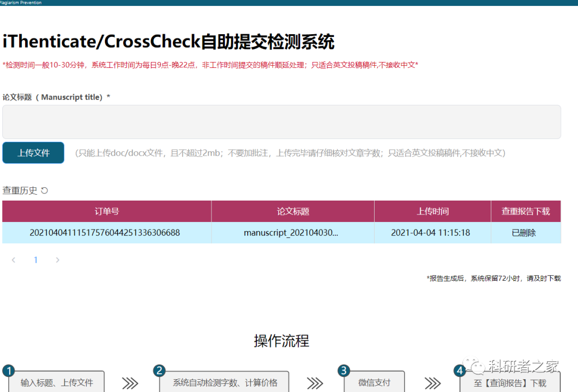
Task: Click the step 2 number badge
Action: pos(159,371)
